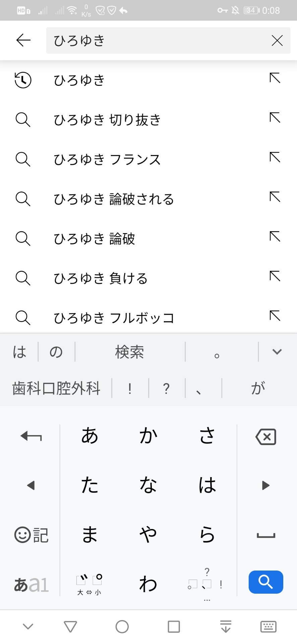The height and width of the screenshot is (644, 297).
Task: Clear the search text with X icon
Action: click(x=277, y=41)
